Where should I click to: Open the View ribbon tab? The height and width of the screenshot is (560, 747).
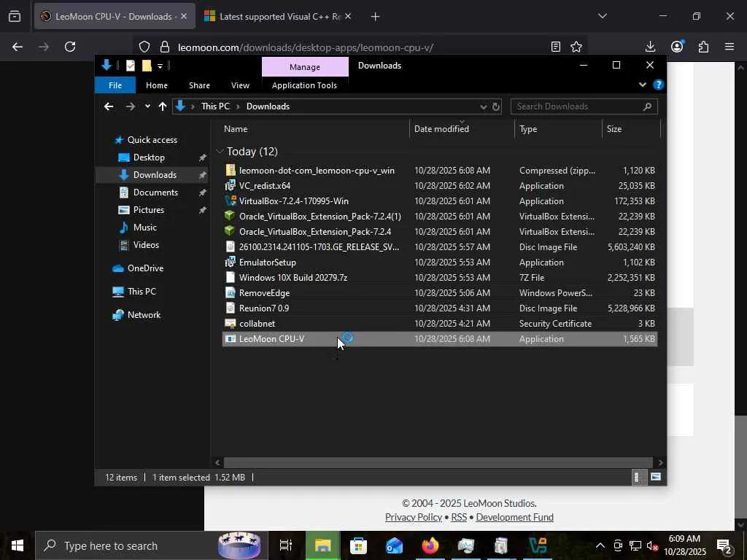point(240,85)
